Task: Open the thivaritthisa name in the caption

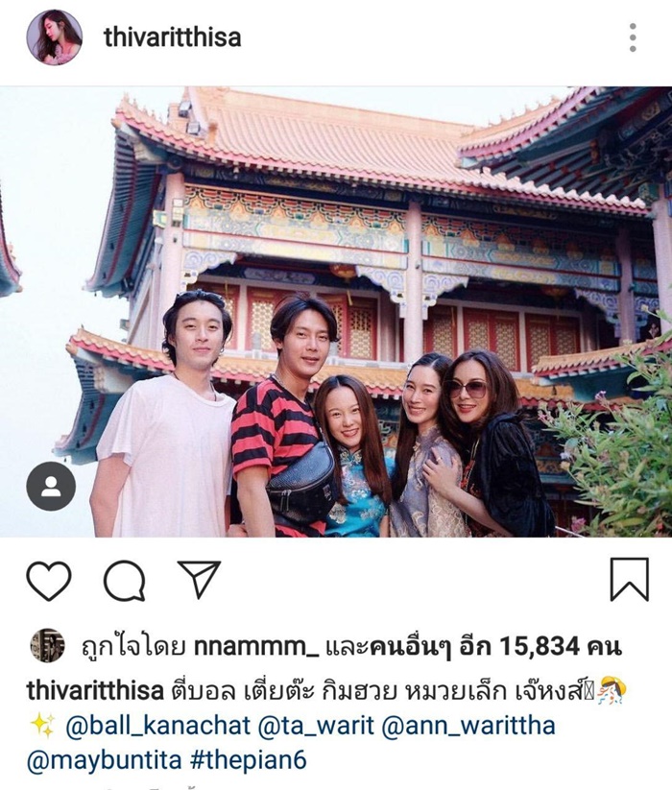Action: (x=95, y=691)
